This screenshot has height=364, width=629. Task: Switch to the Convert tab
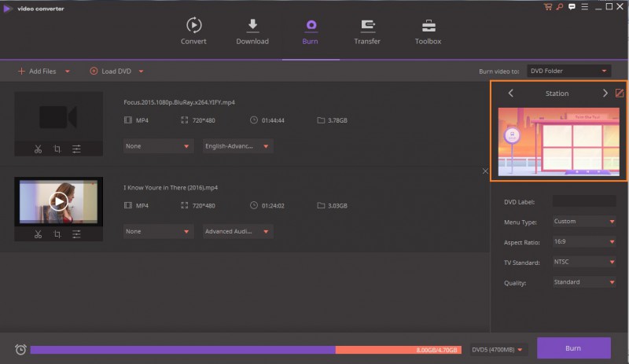click(x=193, y=31)
